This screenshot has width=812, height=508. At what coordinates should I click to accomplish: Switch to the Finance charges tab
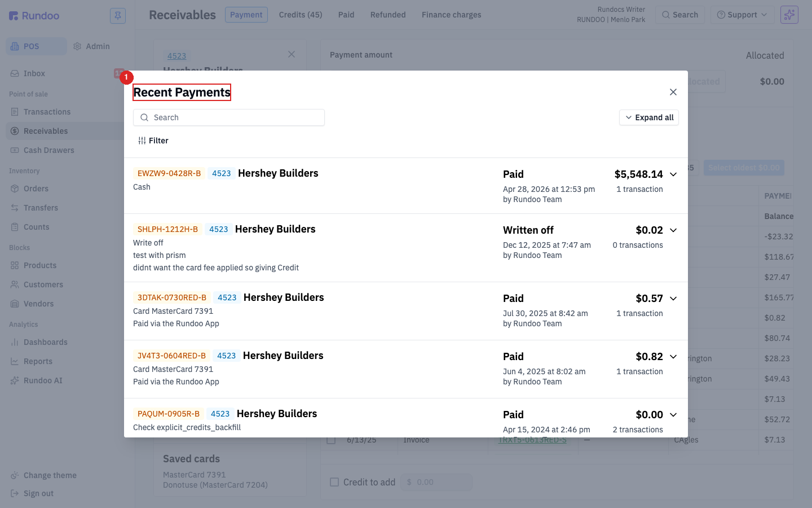pos(452,15)
